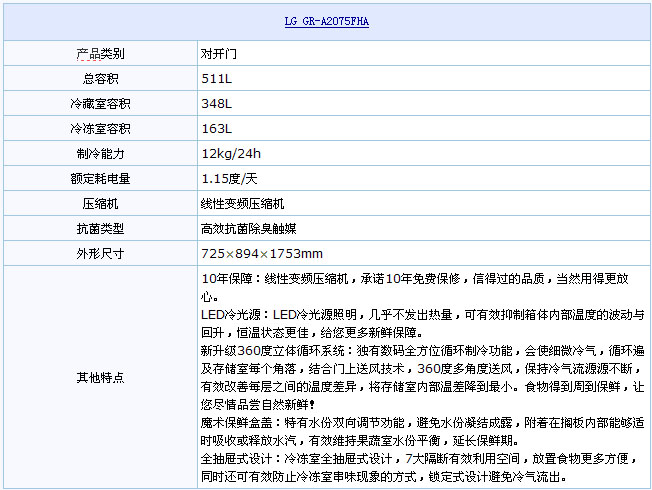Select the 线性变频压缩机 value cell
Image resolution: width=652 pixels, height=490 pixels.
tap(244, 203)
